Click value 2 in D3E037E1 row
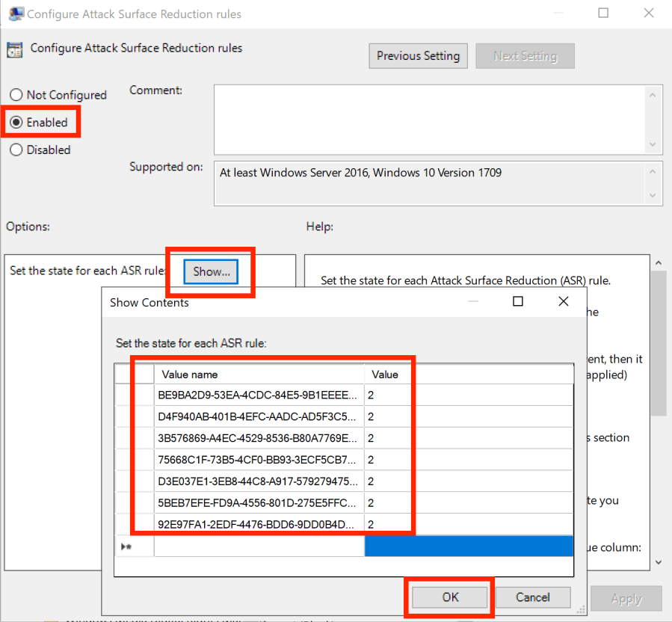 coord(469,481)
